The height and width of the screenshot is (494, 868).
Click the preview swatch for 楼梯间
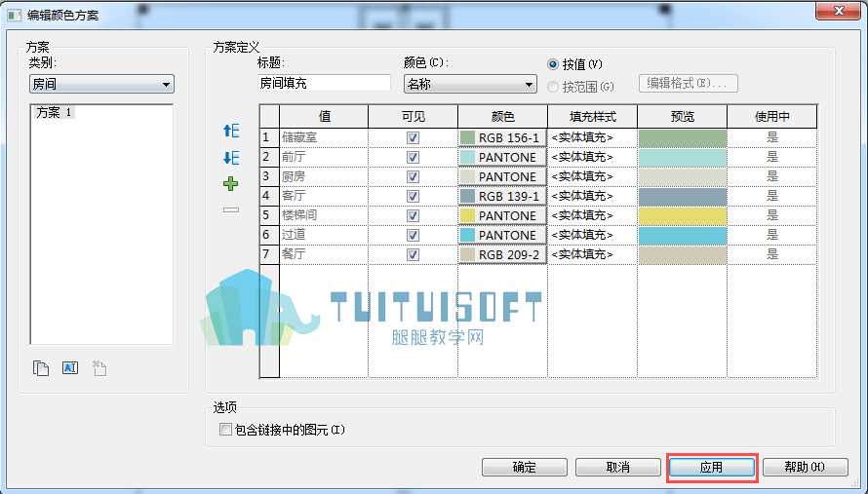pos(682,215)
